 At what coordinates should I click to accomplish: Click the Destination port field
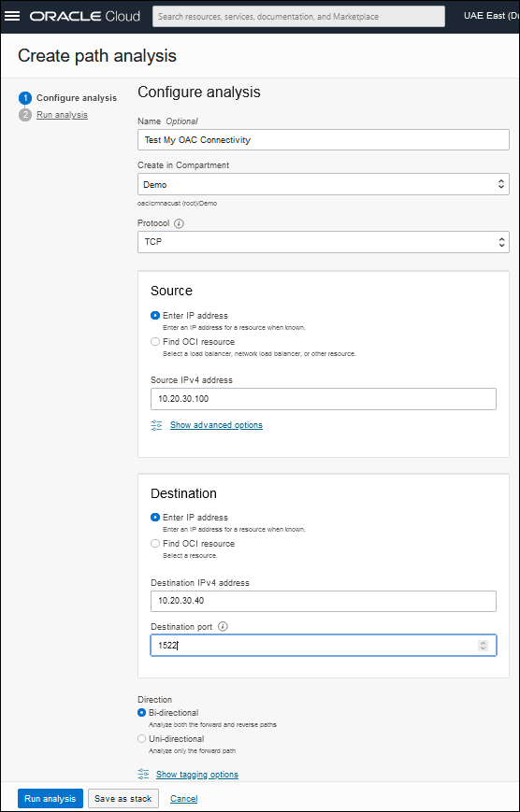(323, 646)
